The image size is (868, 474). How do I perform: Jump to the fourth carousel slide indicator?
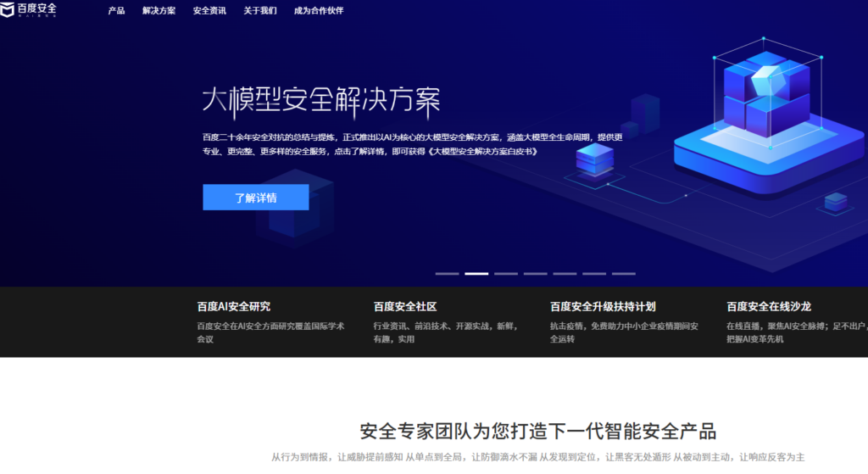(x=535, y=274)
